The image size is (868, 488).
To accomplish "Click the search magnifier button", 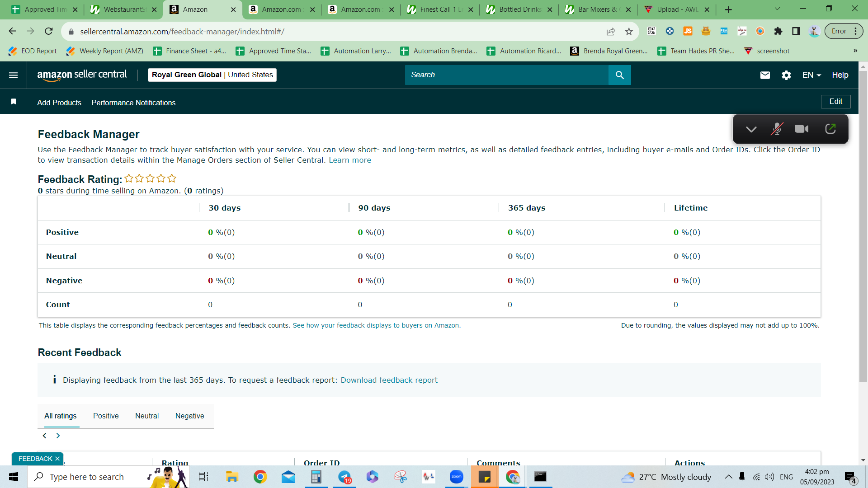I will [619, 75].
